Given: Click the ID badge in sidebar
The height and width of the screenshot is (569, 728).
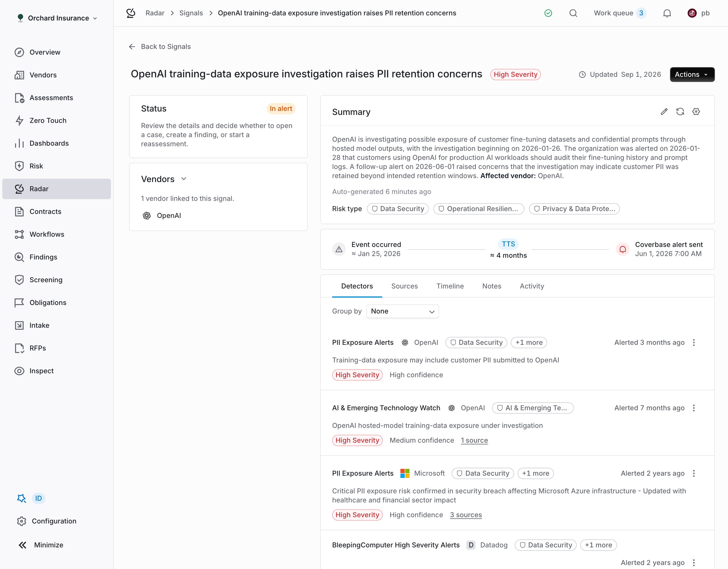Looking at the screenshot, I should tap(39, 498).
